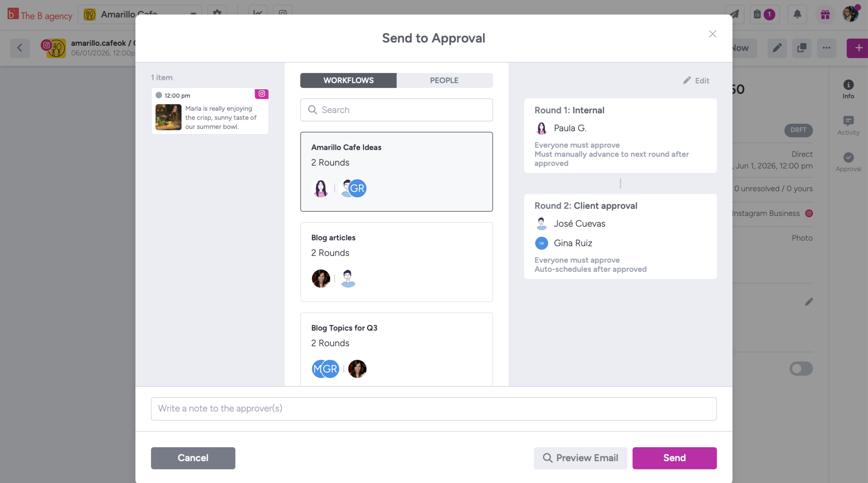This screenshot has height=483, width=868.
Task: Close the Send to Approval dialog
Action: click(712, 34)
